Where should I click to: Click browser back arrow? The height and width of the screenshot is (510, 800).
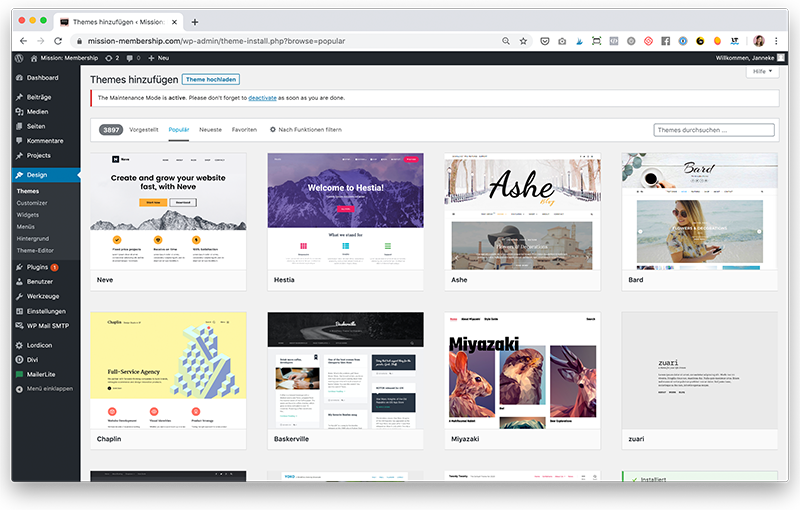click(x=23, y=41)
